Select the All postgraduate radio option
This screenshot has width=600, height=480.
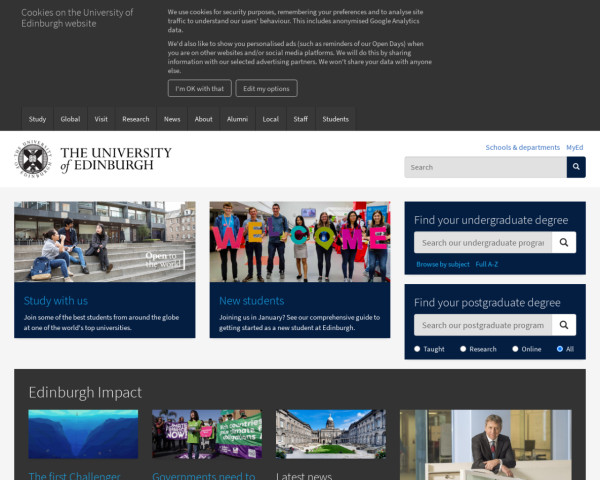coord(560,349)
